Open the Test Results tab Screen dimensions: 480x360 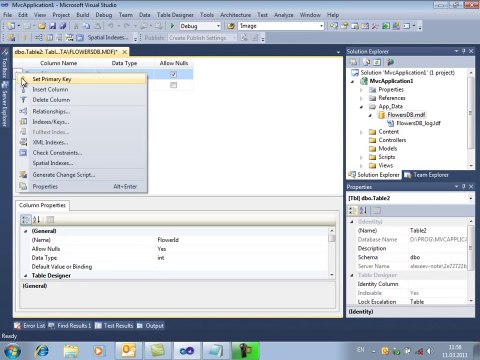(x=114, y=326)
